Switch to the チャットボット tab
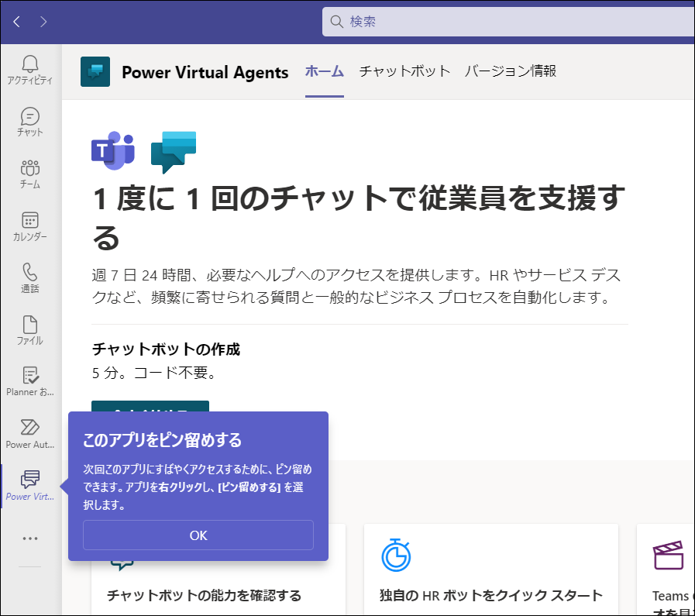Screen dimensions: 695x616 tap(404, 71)
